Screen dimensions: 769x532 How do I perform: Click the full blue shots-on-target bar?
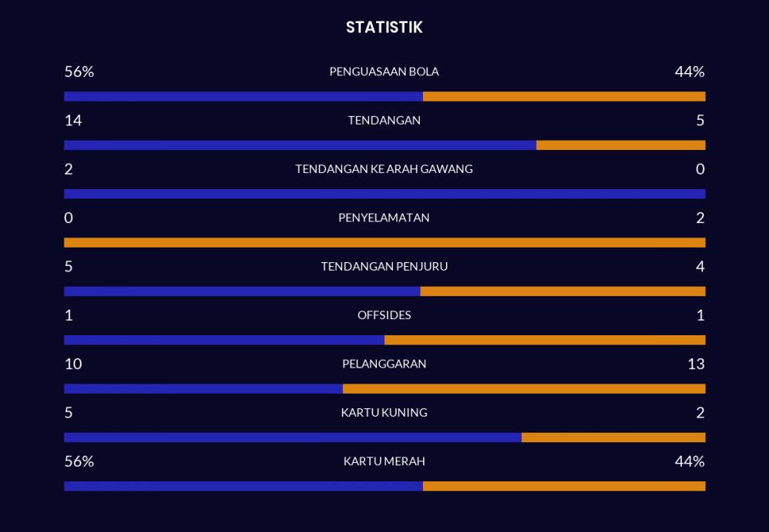tap(384, 194)
